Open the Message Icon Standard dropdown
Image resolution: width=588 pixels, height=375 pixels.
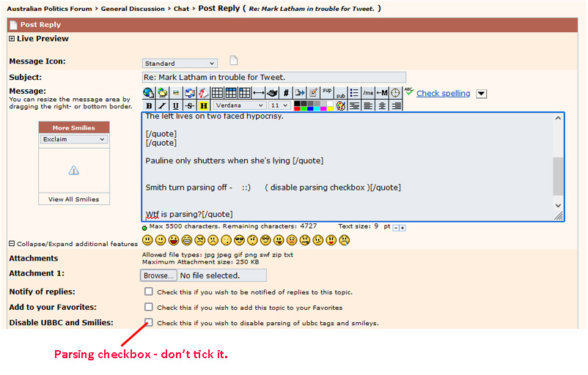click(180, 64)
